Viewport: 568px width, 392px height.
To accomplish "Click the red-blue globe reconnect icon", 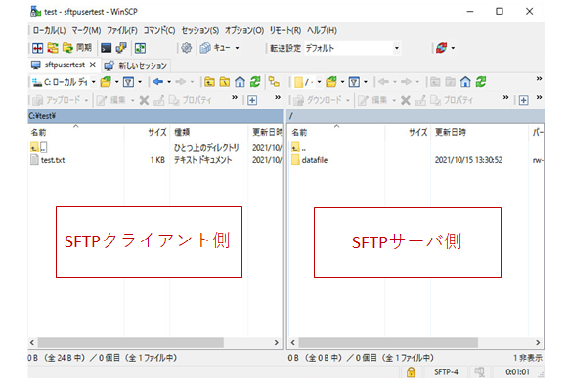I will (x=441, y=48).
